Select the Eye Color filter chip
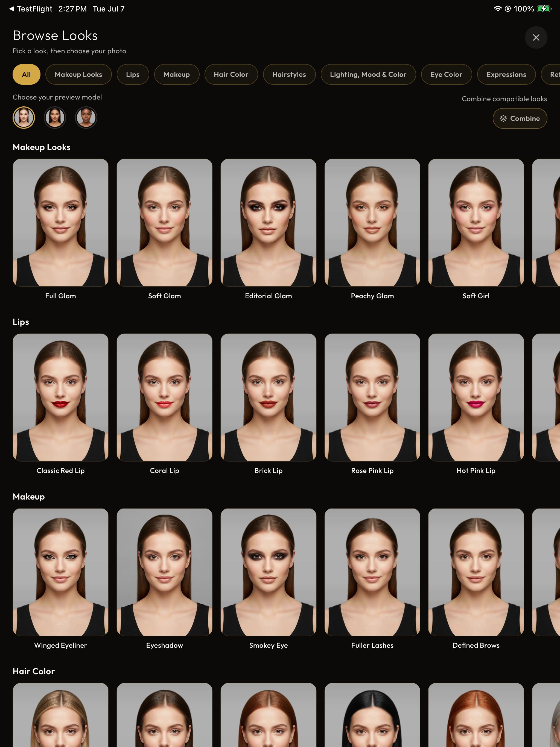Screen dimensions: 560x747 (x=446, y=74)
